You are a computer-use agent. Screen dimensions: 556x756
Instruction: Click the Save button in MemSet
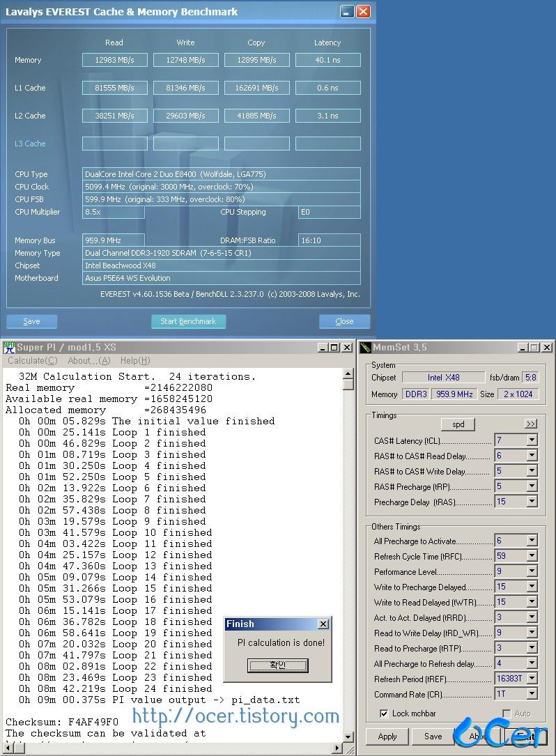tap(433, 736)
